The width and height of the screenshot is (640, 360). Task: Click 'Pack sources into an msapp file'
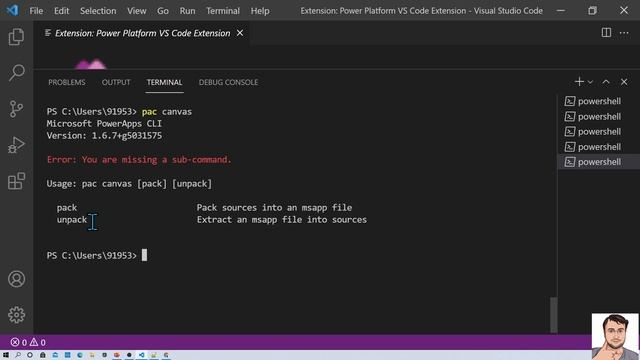(x=274, y=208)
